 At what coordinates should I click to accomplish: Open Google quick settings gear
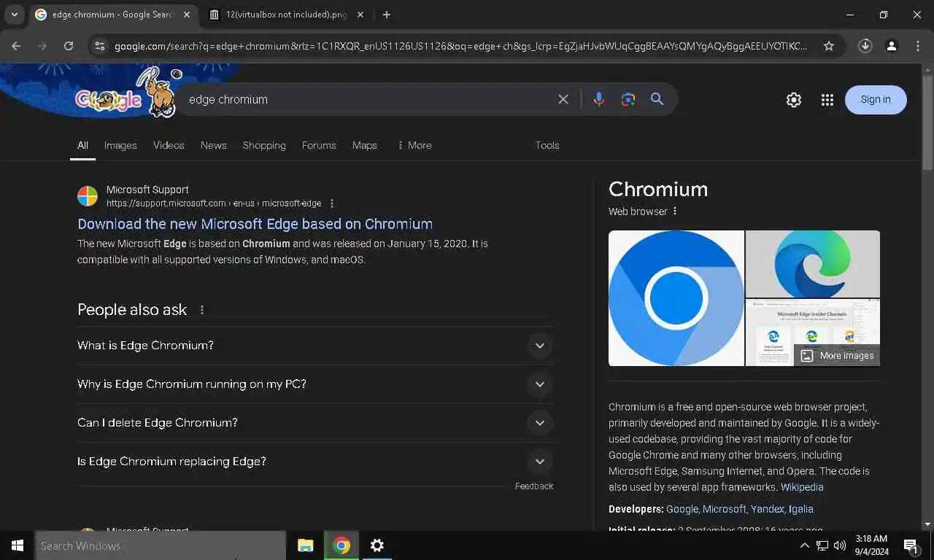click(x=794, y=100)
